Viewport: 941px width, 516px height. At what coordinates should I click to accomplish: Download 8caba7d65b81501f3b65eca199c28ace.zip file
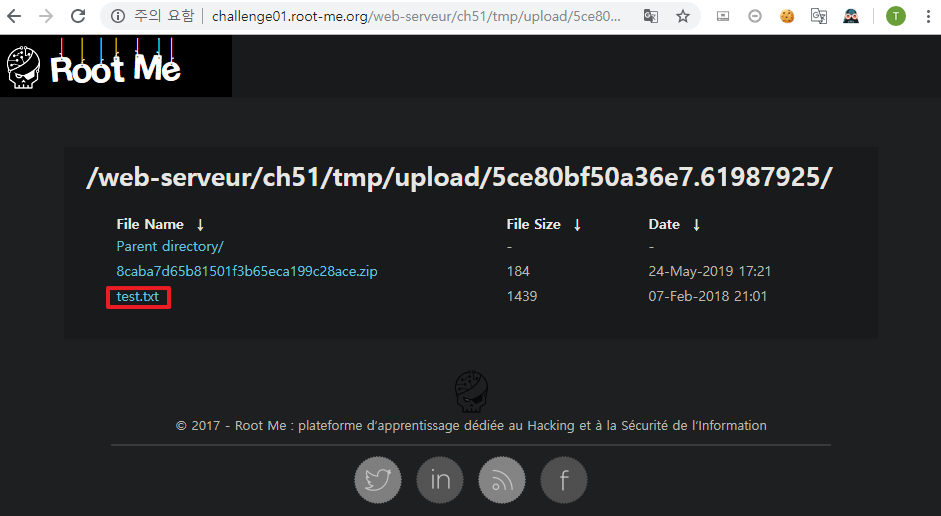247,271
